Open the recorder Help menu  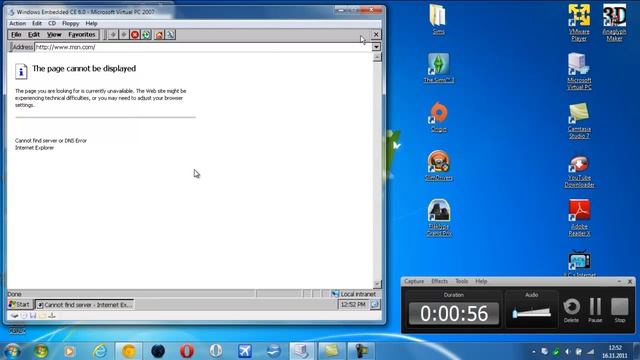(481, 281)
